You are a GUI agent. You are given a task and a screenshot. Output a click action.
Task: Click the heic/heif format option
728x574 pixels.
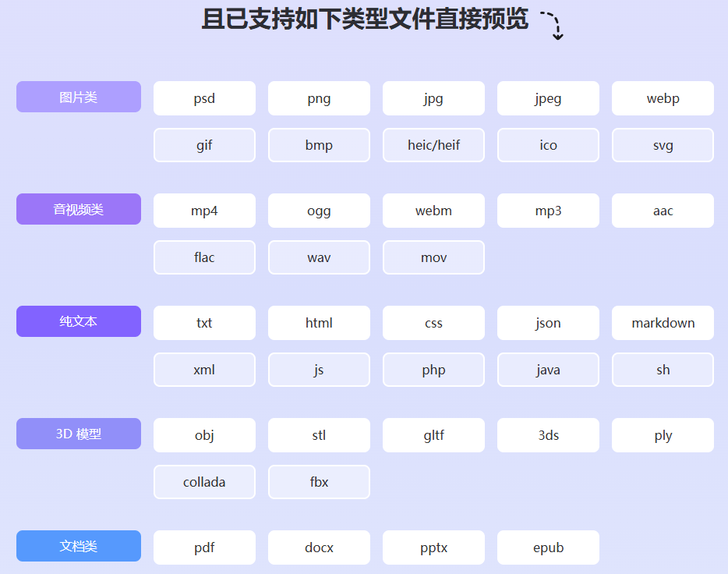point(433,145)
